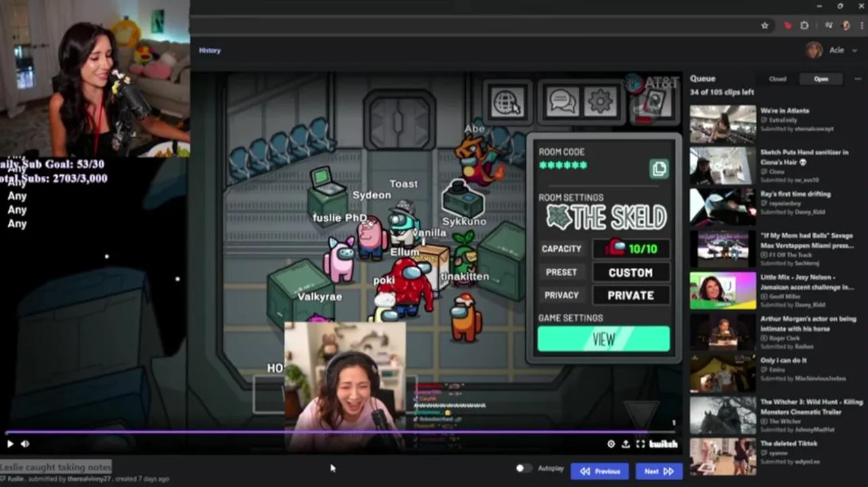The height and width of the screenshot is (487, 868).
Task: Open the queue three-dot options menu
Action: point(857,79)
